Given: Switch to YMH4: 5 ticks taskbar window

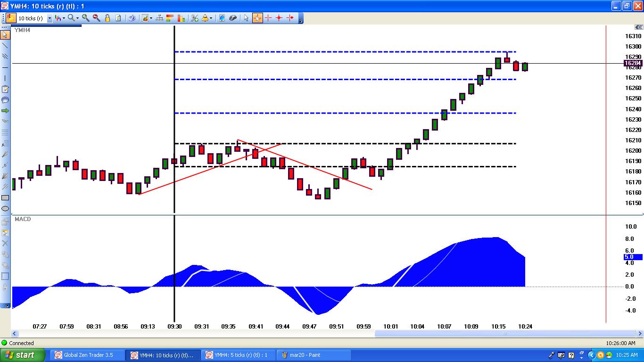Looking at the screenshot, I should 239,355.
